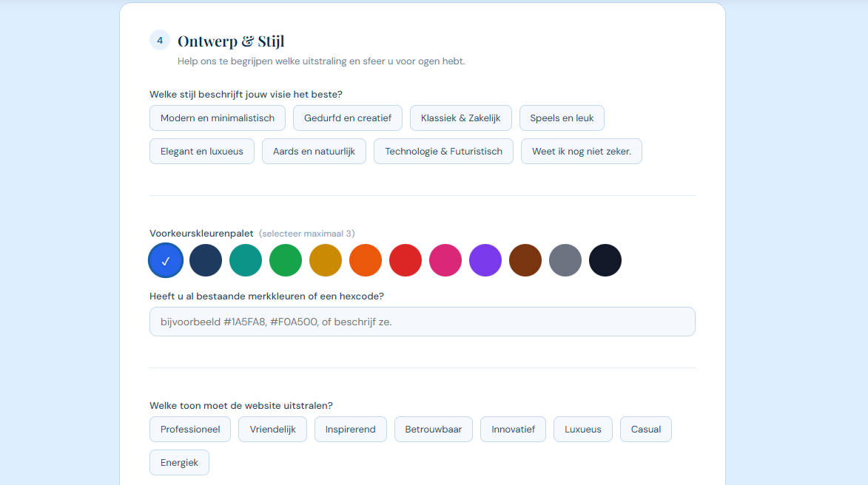Select 'Technologie & Futuristisch' style
Viewport: 868px width, 485px height.
click(443, 151)
